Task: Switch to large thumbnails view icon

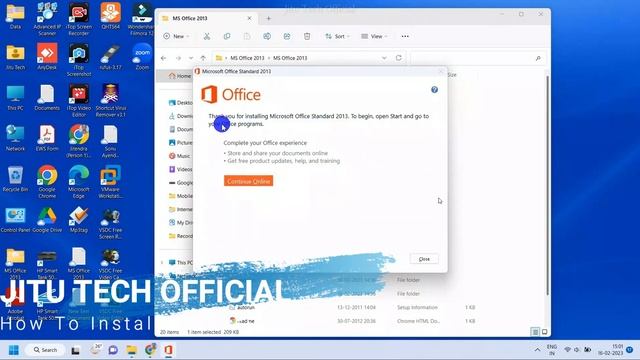Action: click(x=544, y=332)
